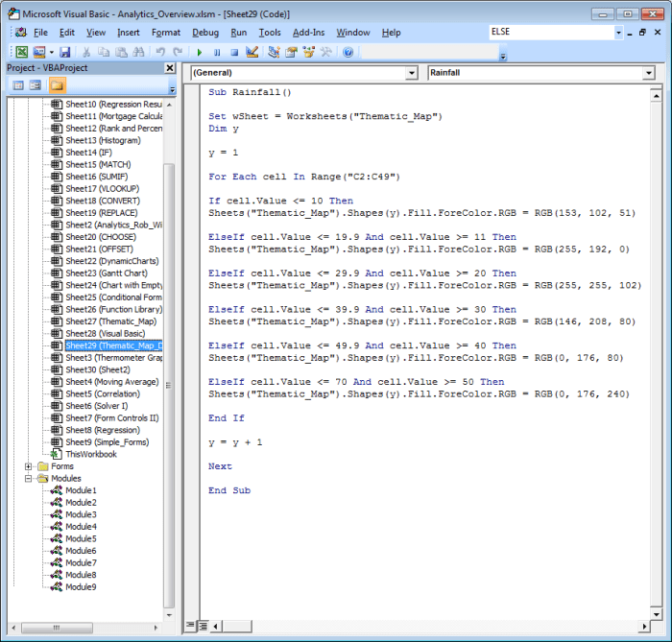Click the project tree scroll down arrow
This screenshot has width=672, height=642.
click(x=169, y=615)
